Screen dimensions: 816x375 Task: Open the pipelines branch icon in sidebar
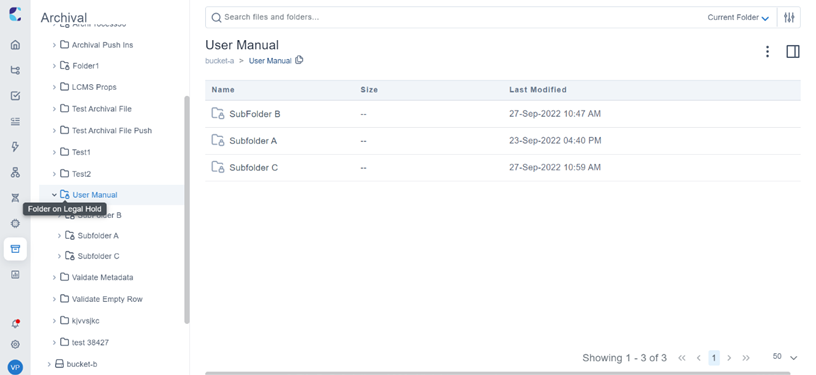click(x=15, y=70)
